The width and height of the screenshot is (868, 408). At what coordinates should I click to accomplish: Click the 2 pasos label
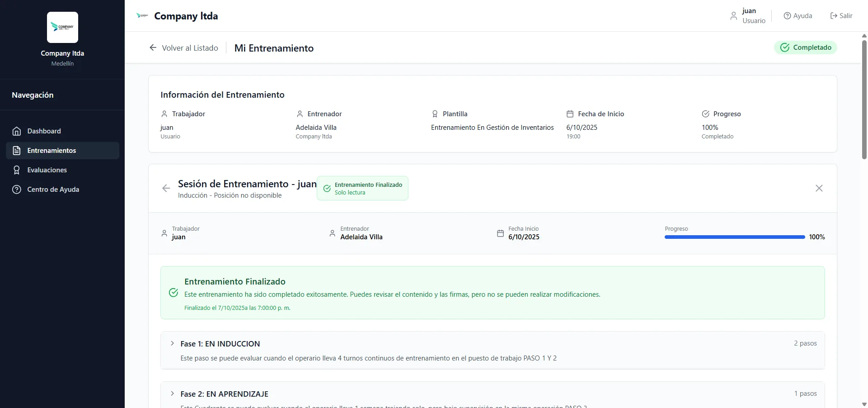[805, 343]
